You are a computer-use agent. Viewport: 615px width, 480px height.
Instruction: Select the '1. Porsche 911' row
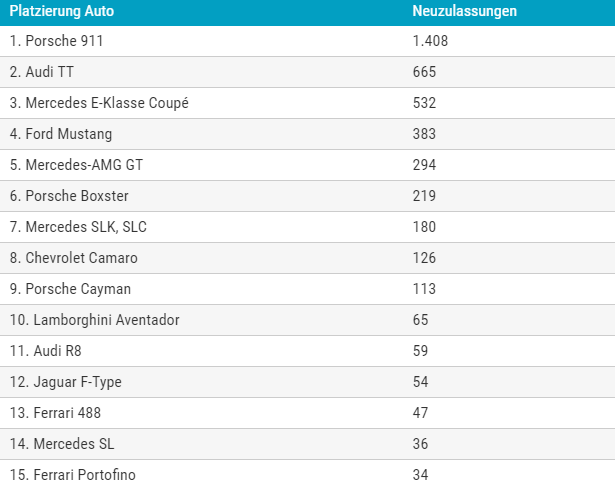[x=308, y=41]
